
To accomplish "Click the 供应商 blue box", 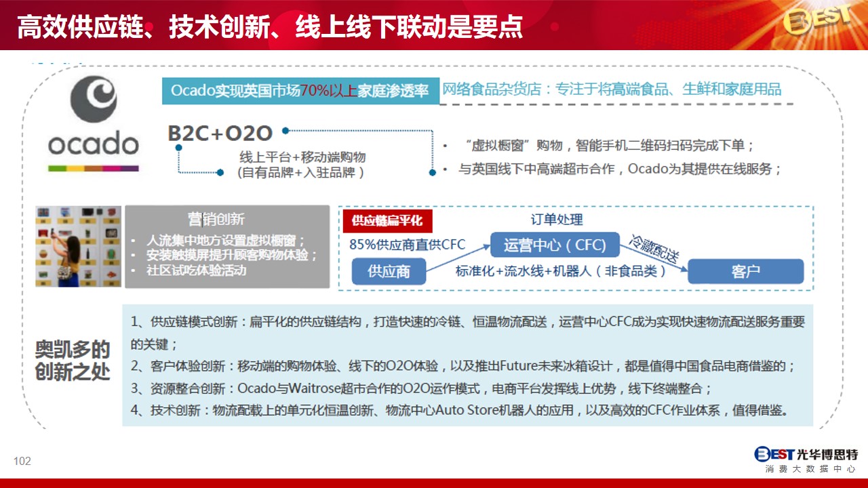I will (x=389, y=271).
